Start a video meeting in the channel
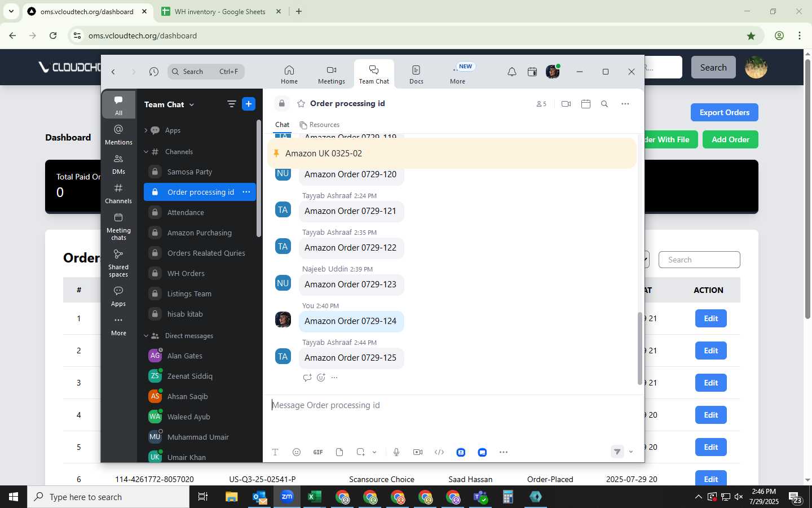The height and width of the screenshot is (508, 812). coord(566,104)
